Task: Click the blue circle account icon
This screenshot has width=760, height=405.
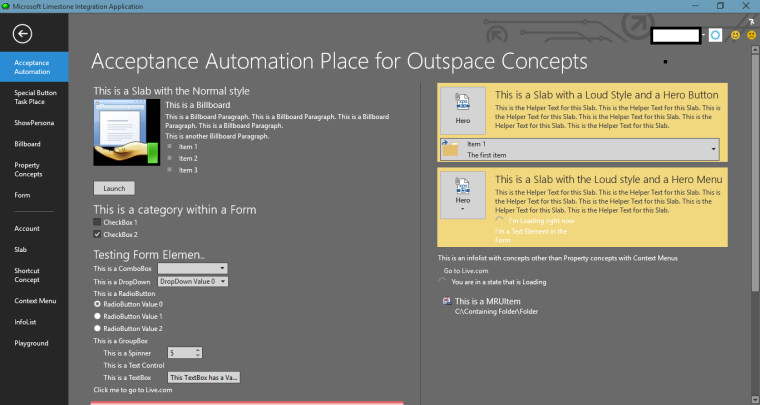Action: pyautogui.click(x=715, y=35)
